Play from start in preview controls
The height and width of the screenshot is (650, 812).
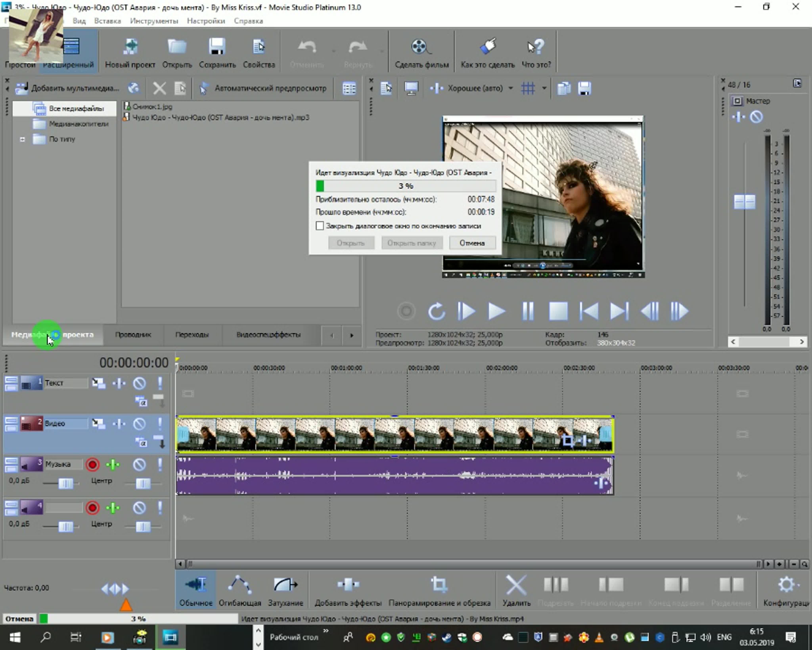466,311
